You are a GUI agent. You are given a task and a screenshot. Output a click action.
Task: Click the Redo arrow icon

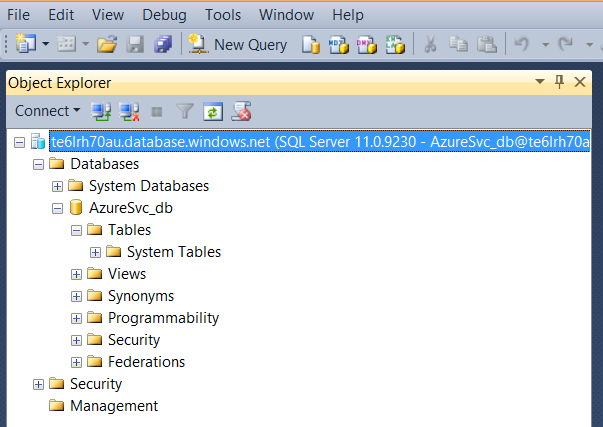[566, 44]
